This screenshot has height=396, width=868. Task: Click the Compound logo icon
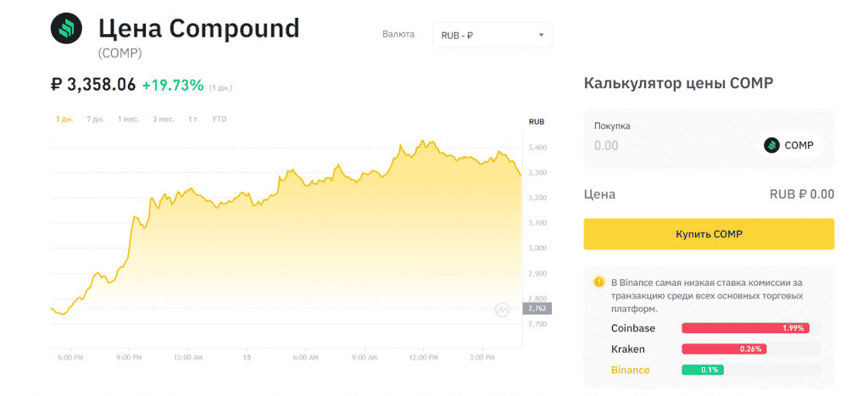click(x=66, y=28)
